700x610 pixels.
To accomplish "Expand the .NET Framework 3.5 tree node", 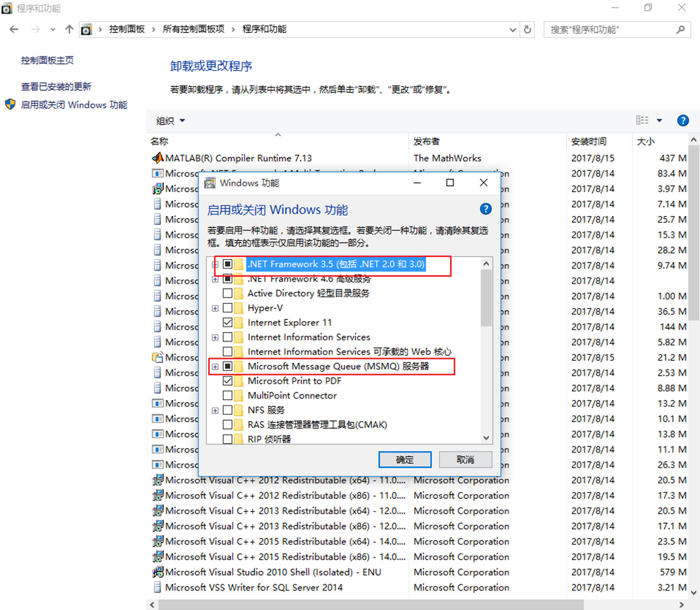I will pyautogui.click(x=214, y=265).
